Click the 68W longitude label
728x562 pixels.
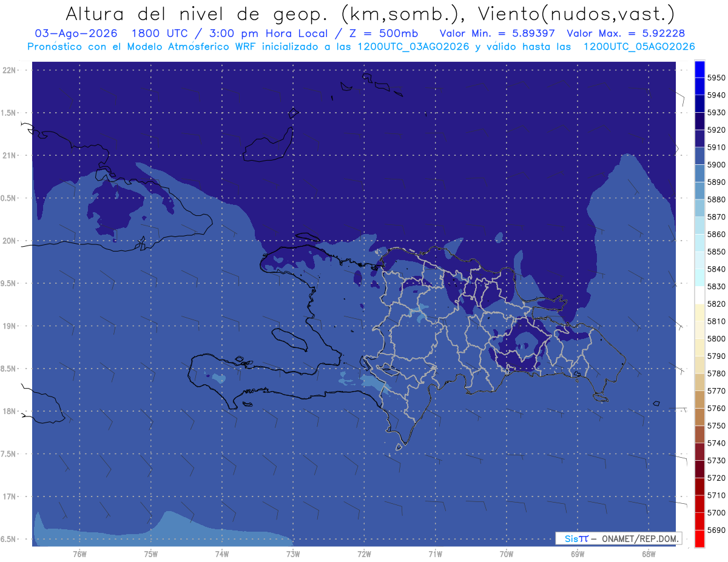pyautogui.click(x=649, y=554)
